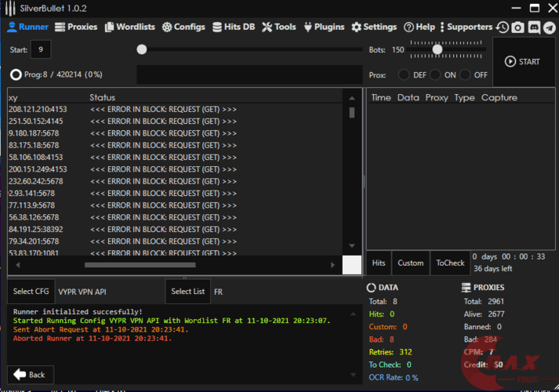
Task: Select the OFF proxy radio option
Action: pyautogui.click(x=465, y=75)
